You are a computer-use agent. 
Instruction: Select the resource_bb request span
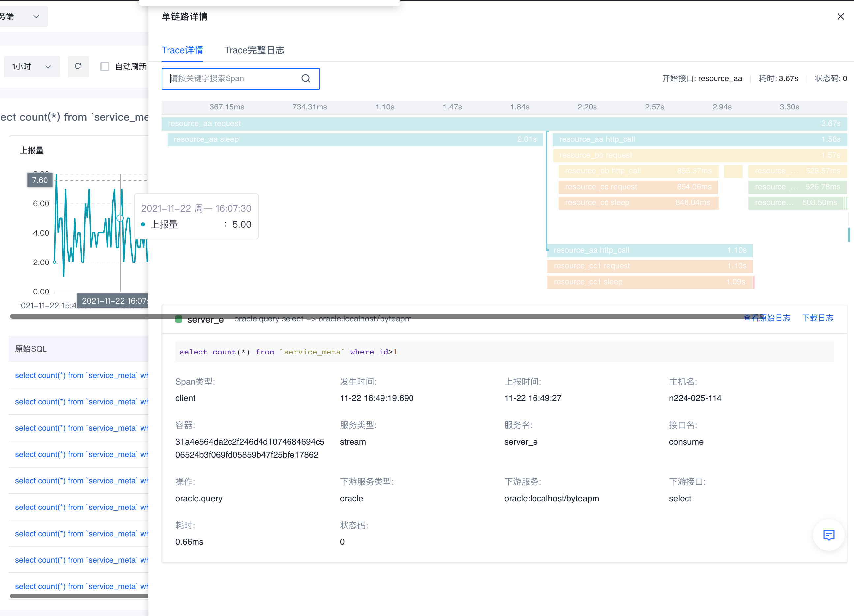coord(700,155)
